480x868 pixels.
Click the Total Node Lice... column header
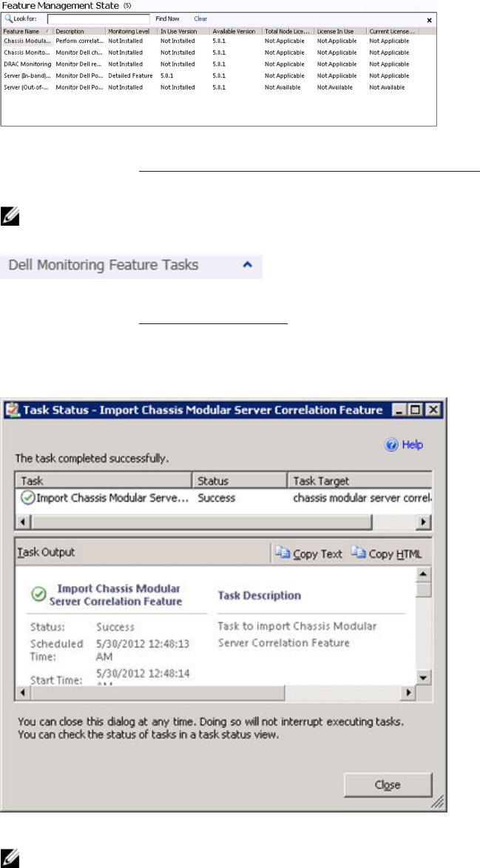pyautogui.click(x=288, y=32)
